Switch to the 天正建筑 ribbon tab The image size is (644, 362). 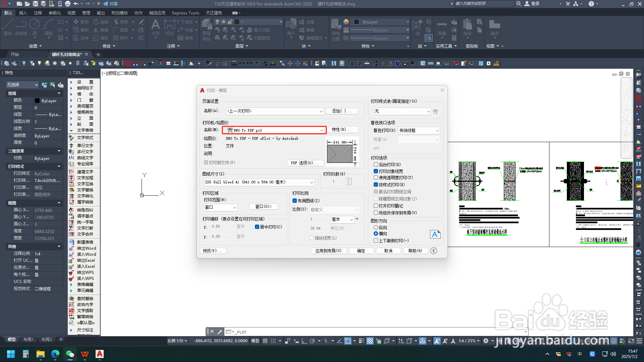(x=214, y=13)
